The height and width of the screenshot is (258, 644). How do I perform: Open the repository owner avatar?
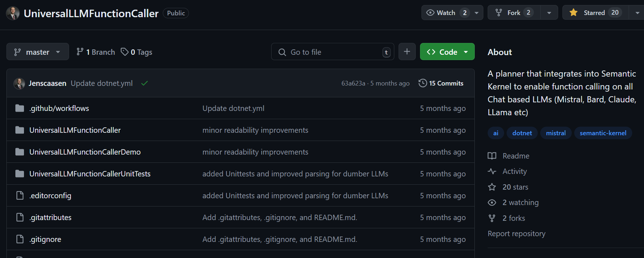click(13, 13)
